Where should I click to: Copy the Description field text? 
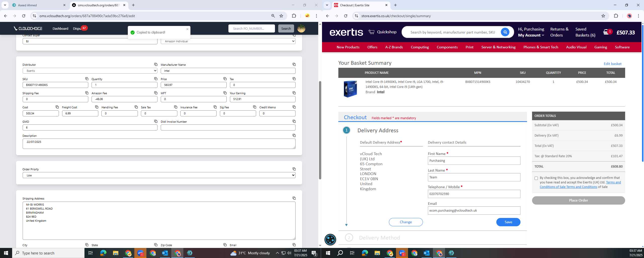coord(294,135)
